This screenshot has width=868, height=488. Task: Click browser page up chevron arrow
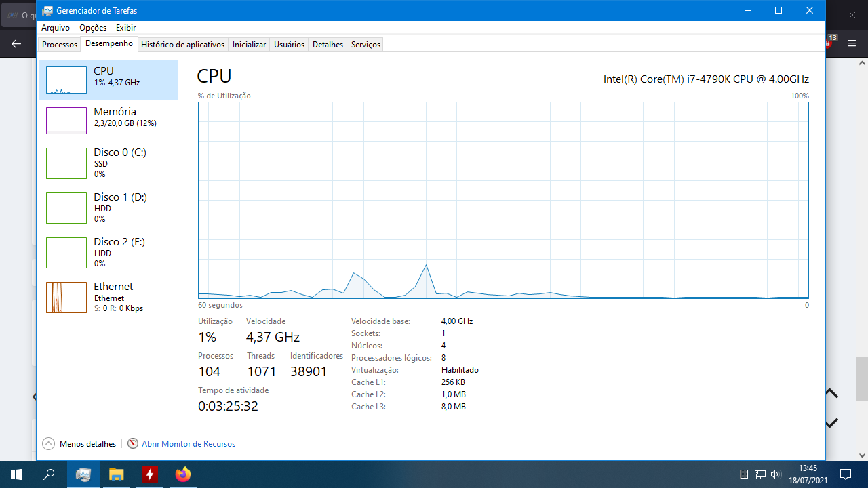(x=831, y=393)
